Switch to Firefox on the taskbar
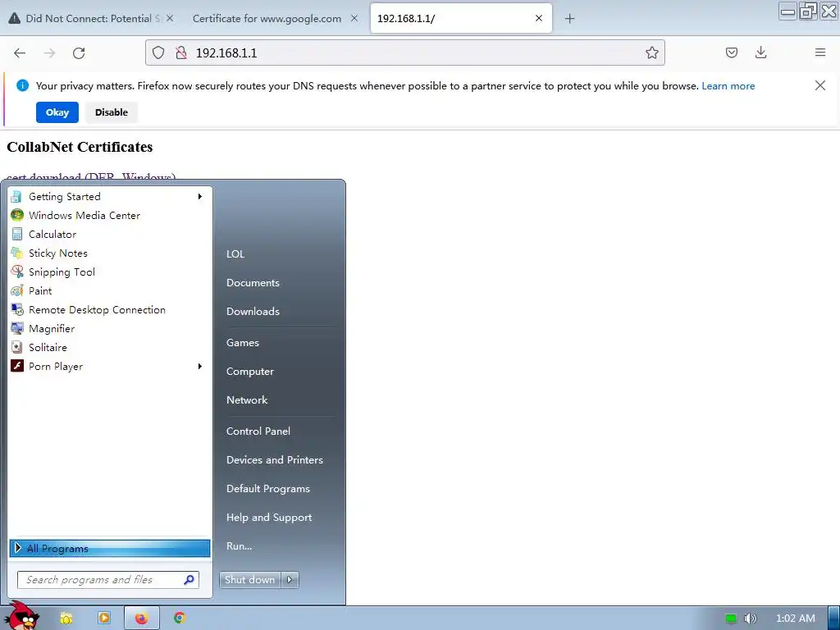Viewport: 840px width, 630px height. (x=141, y=619)
